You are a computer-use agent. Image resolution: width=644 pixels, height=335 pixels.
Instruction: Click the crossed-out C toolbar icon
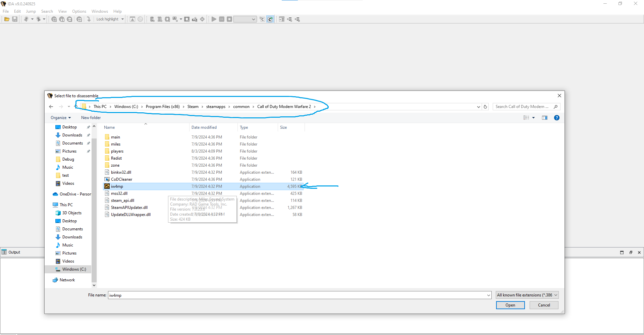coord(262,19)
